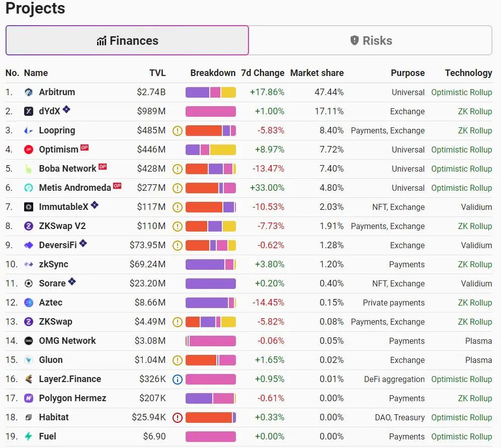
Task: Click the 47.44% market share value
Action: (329, 92)
